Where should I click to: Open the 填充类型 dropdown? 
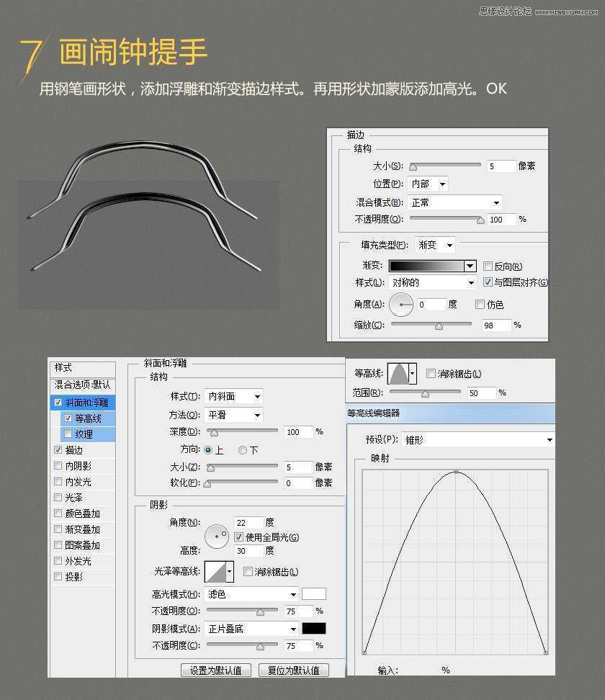point(435,245)
